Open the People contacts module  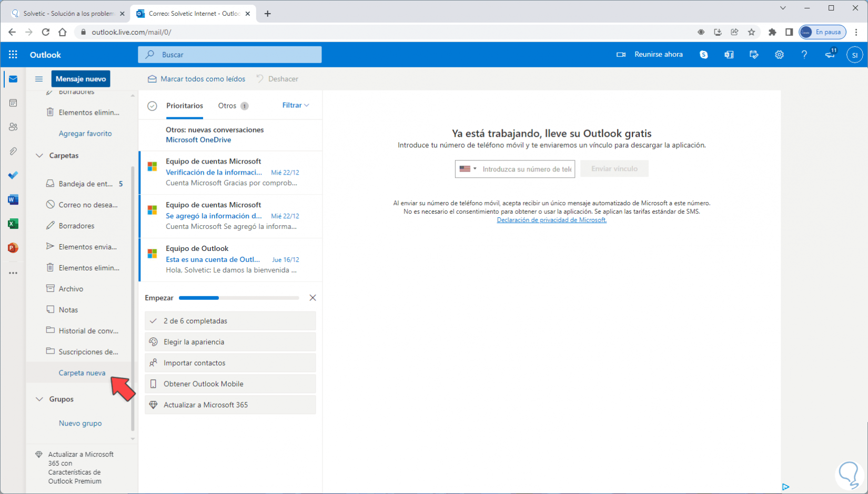pyautogui.click(x=13, y=127)
